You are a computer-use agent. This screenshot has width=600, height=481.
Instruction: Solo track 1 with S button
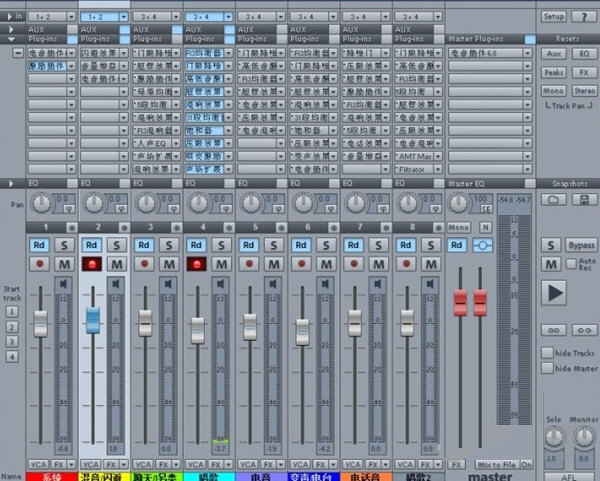[x=64, y=245]
